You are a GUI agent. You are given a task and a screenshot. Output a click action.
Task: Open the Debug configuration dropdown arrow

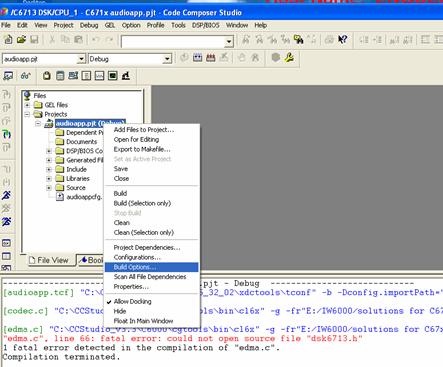point(167,59)
